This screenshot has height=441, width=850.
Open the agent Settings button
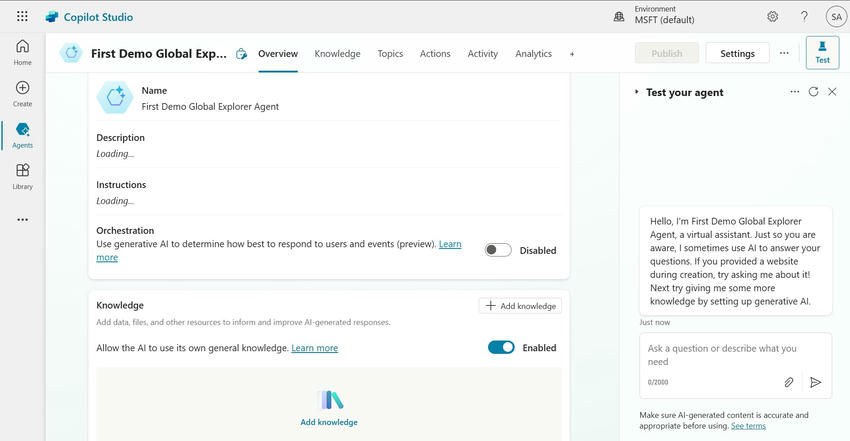click(737, 53)
